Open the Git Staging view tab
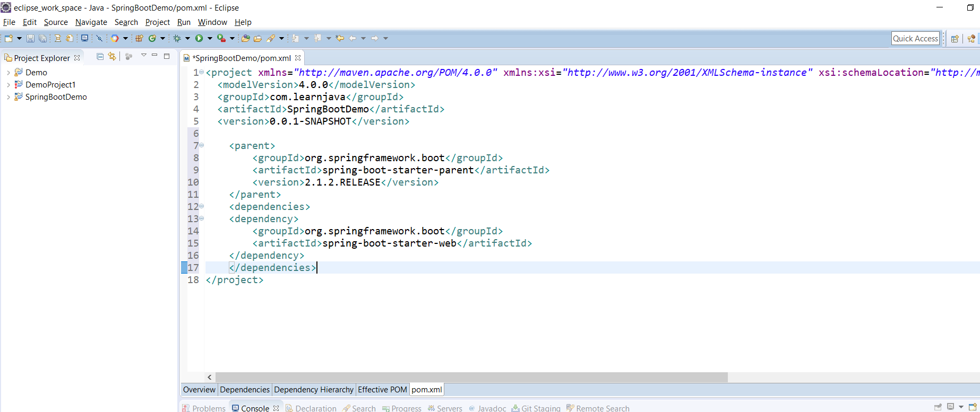Image resolution: width=980 pixels, height=412 pixels. tap(536, 408)
